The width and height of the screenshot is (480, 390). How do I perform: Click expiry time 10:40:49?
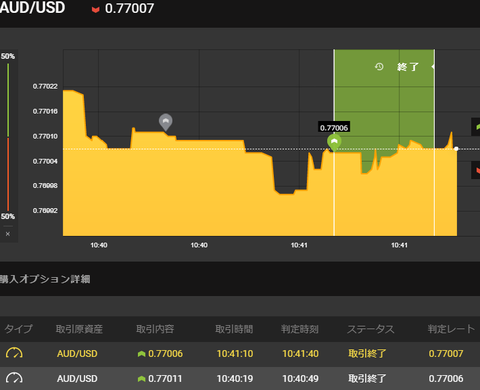(x=300, y=378)
